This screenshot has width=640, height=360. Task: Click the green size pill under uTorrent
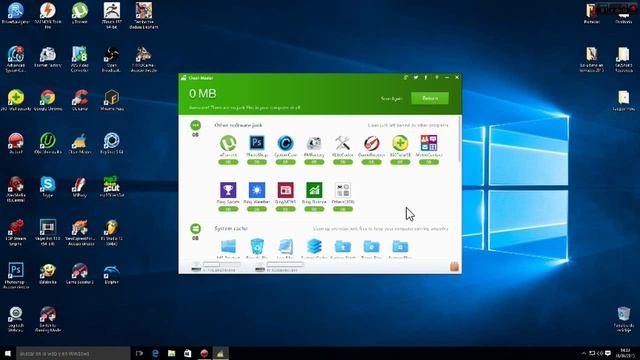coord(228,162)
